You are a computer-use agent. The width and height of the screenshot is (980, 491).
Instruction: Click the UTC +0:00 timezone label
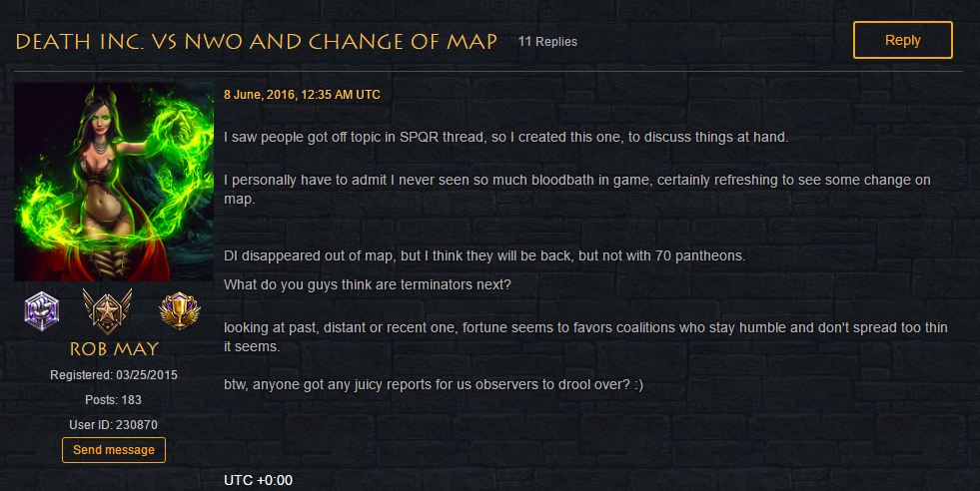pos(258,480)
